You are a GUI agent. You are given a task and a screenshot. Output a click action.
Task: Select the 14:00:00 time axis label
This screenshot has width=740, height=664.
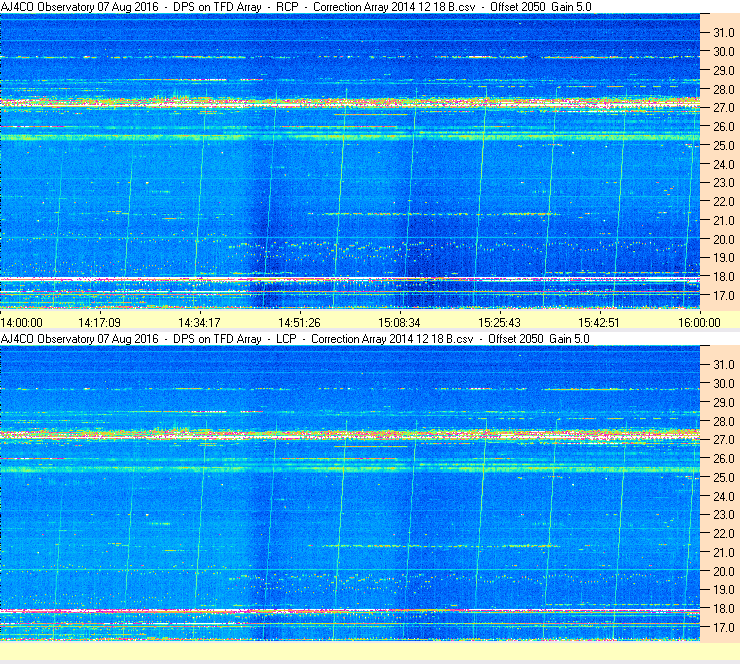(x=22, y=323)
